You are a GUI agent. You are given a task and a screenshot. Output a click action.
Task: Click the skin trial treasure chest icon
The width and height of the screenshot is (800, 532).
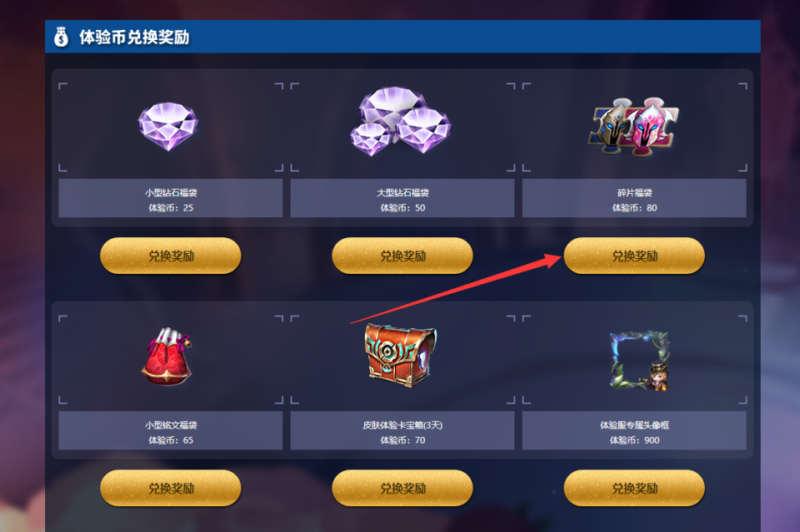tap(401, 355)
